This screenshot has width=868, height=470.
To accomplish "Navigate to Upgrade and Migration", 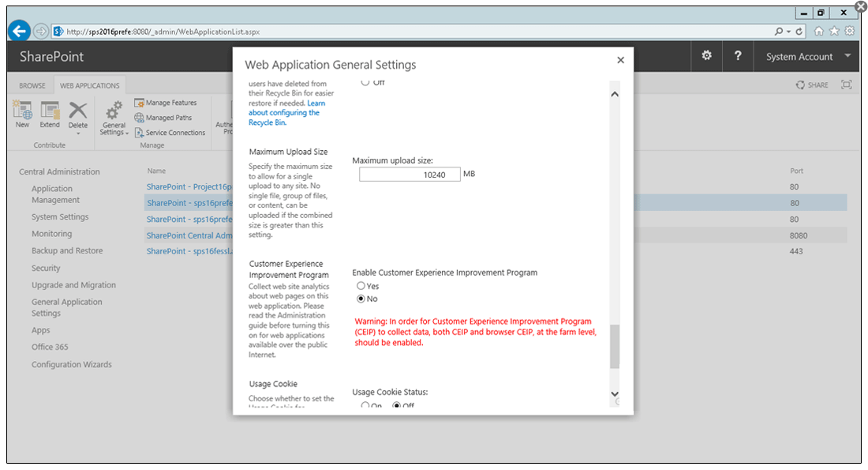I will pos(73,285).
